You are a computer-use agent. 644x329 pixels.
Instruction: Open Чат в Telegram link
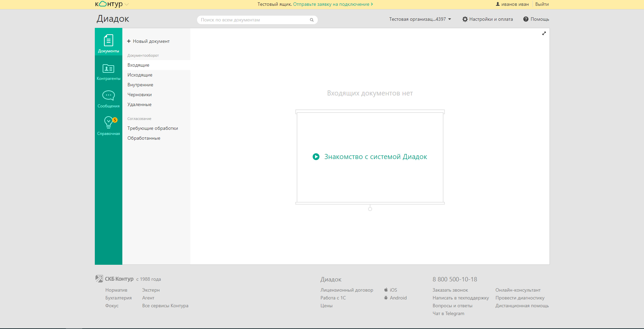coord(448,313)
